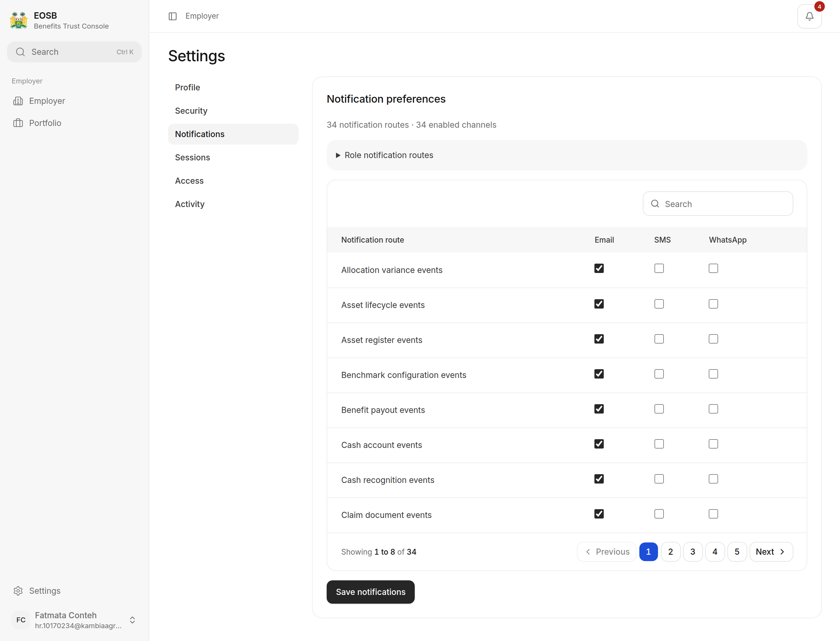This screenshot has width=840, height=641.
Task: Open the notifications bell icon
Action: point(809,16)
